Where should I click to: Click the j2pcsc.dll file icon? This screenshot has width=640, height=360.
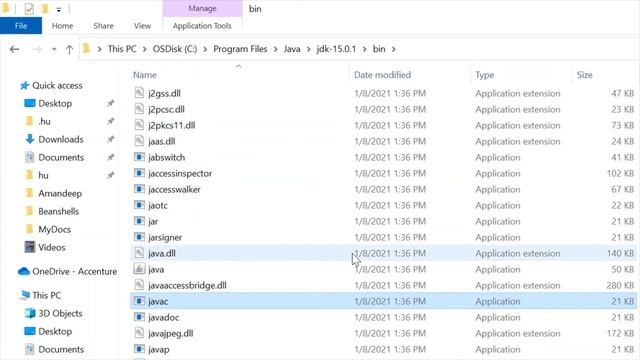coord(139,109)
